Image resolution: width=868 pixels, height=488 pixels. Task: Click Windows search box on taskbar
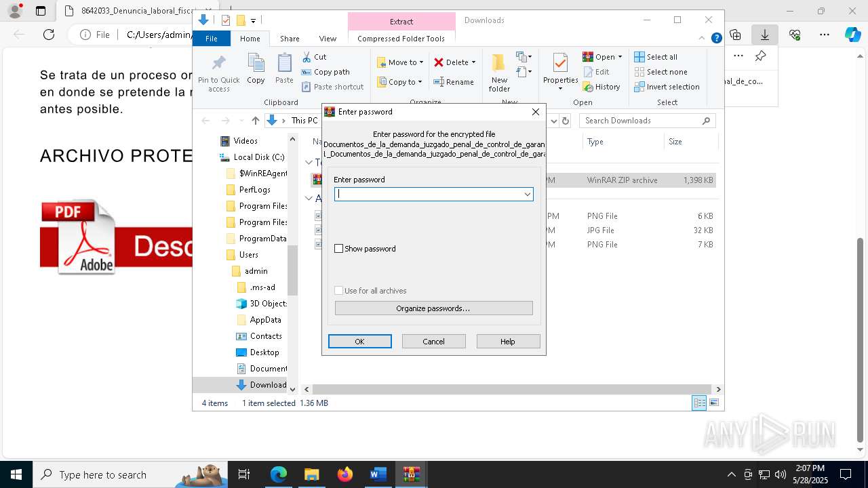pos(130,474)
